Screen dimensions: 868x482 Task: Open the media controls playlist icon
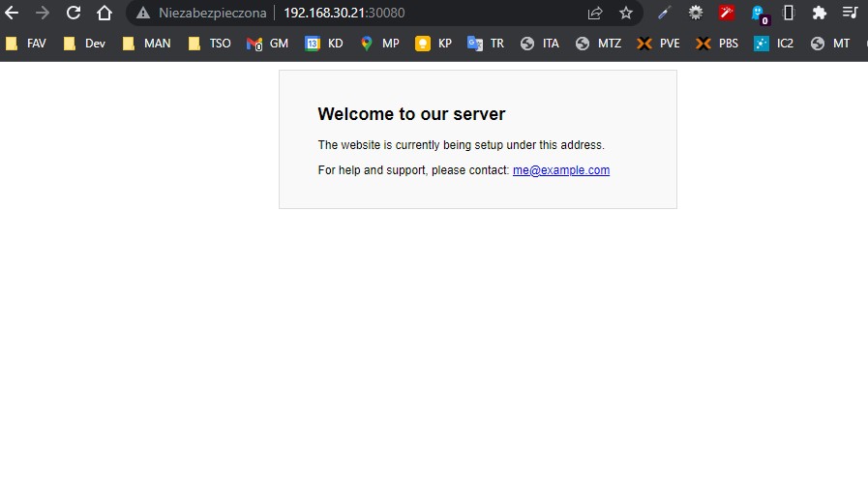(x=850, y=13)
